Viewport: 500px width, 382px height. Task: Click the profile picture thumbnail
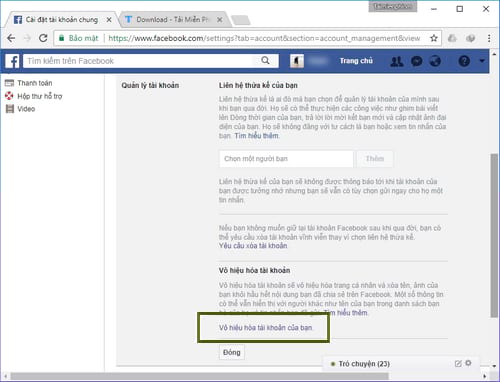point(297,61)
